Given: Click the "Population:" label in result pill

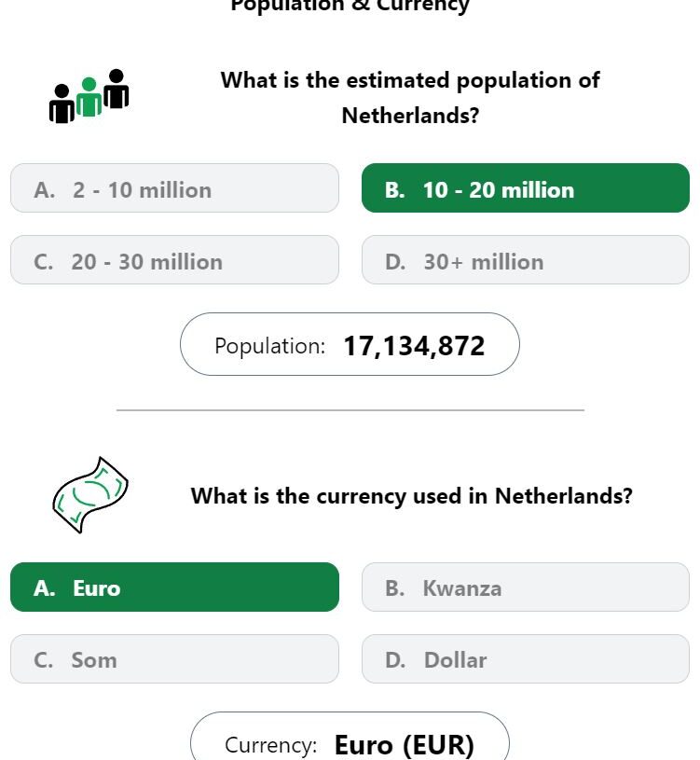Looking at the screenshot, I should pos(269,346).
